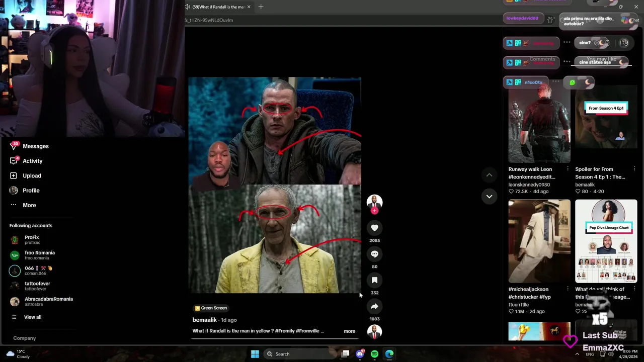Open Spotify from the taskbar
This screenshot has height=362, width=644.
coord(374,354)
